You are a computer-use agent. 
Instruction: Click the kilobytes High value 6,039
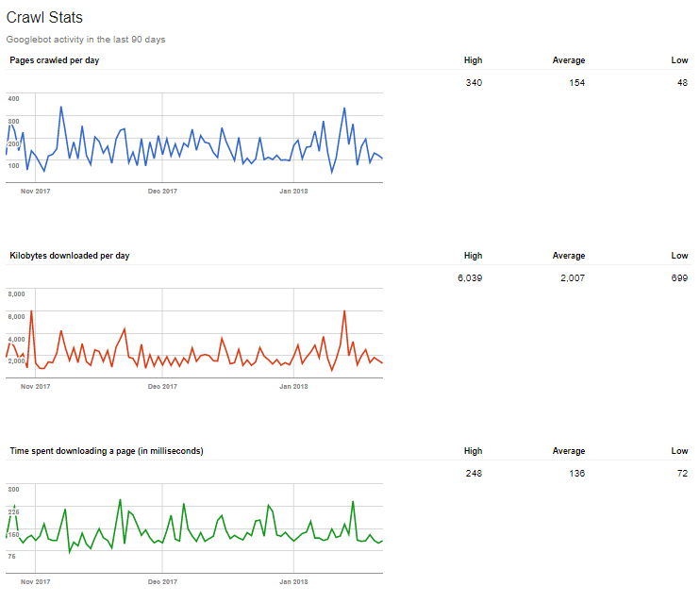click(470, 277)
